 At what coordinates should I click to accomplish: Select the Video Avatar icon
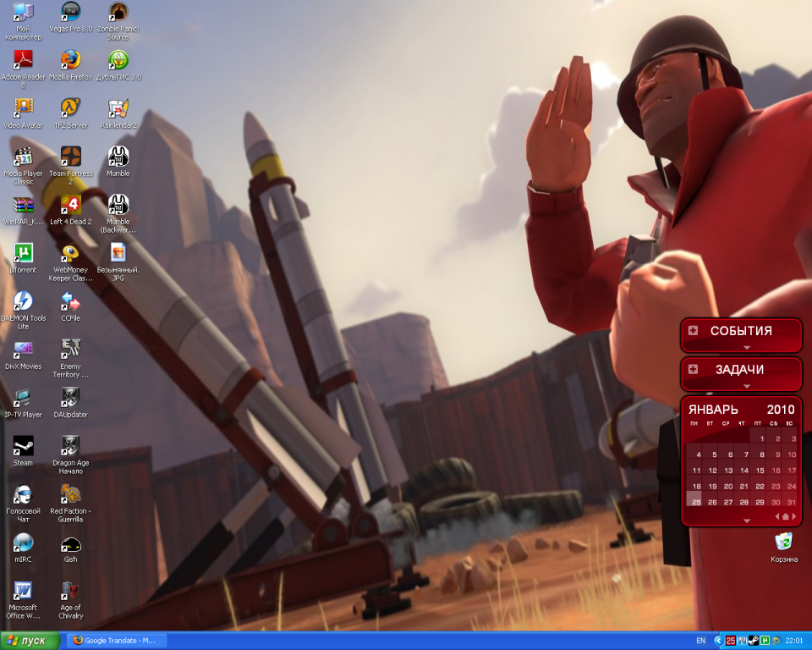pos(23,113)
